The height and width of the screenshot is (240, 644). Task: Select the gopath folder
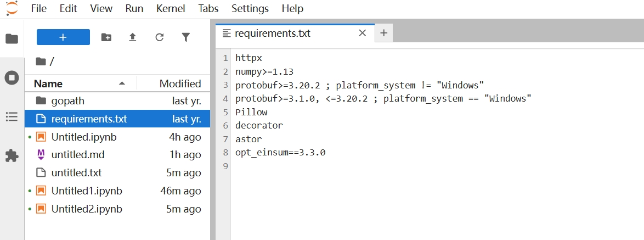tap(68, 101)
